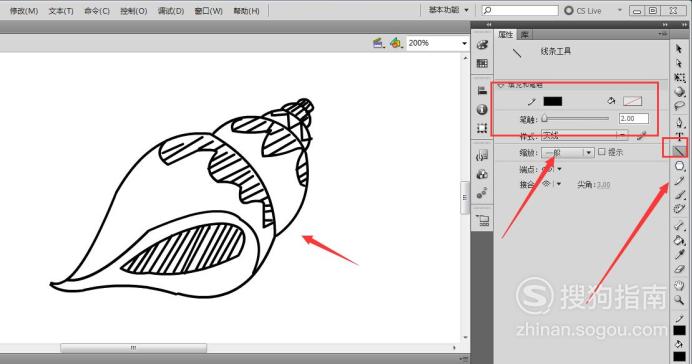Open the 修改(M) menu

pos(24,11)
